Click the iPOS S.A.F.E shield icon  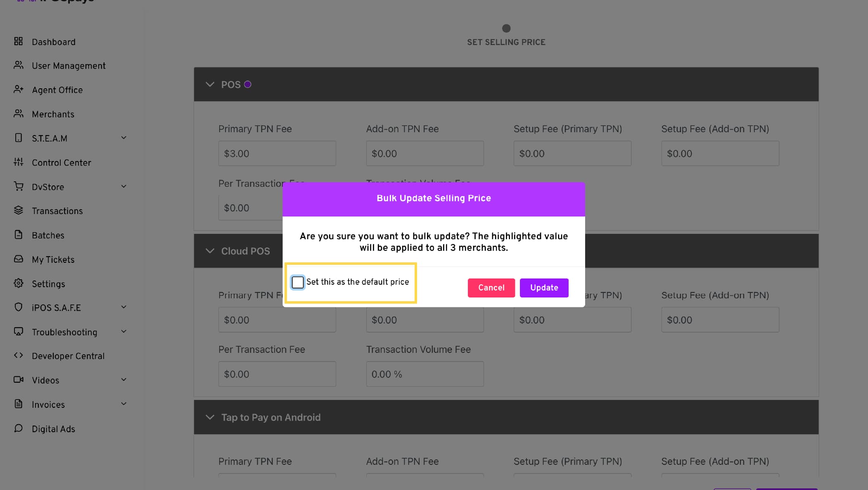(18, 307)
